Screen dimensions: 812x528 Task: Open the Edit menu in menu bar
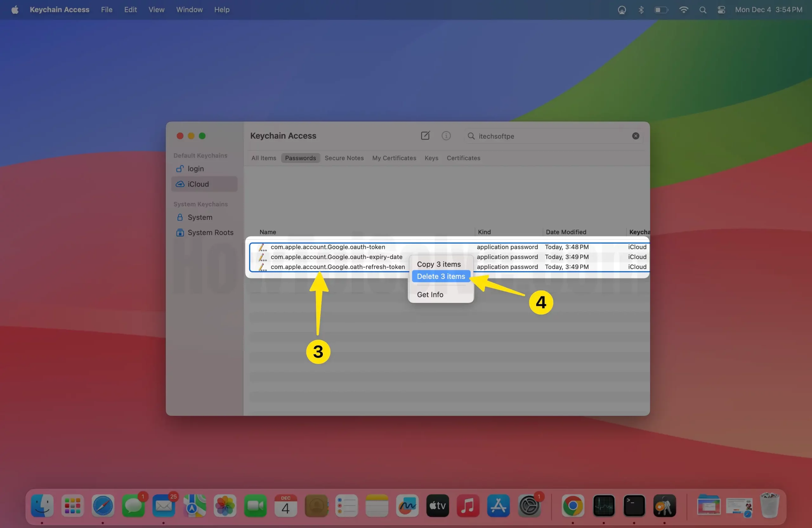pyautogui.click(x=130, y=10)
